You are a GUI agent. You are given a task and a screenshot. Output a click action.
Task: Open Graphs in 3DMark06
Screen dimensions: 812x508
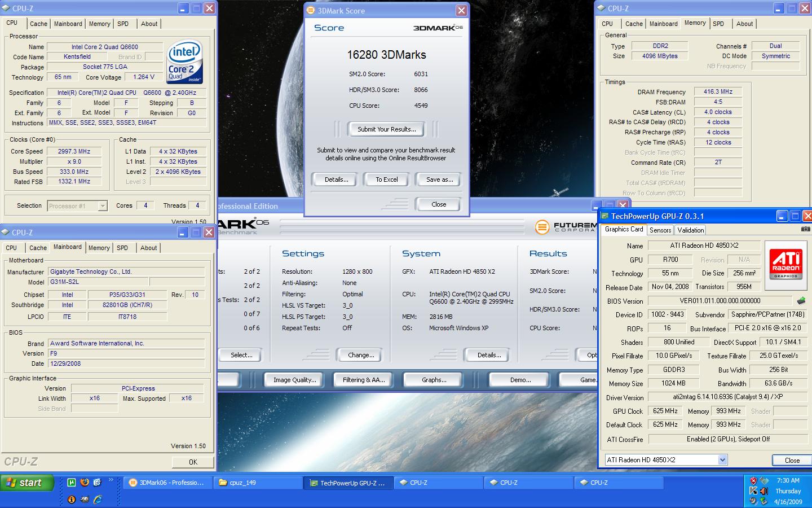point(434,380)
